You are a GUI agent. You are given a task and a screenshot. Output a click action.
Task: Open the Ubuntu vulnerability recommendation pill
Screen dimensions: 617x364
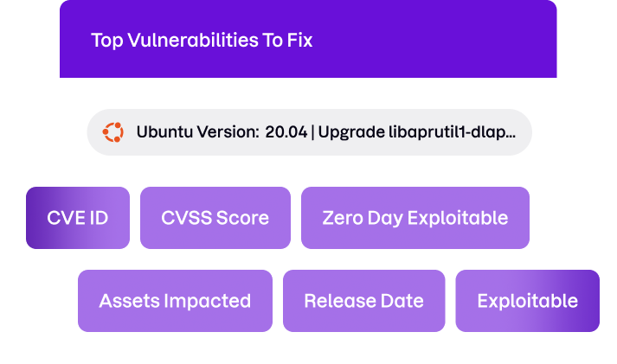point(309,132)
